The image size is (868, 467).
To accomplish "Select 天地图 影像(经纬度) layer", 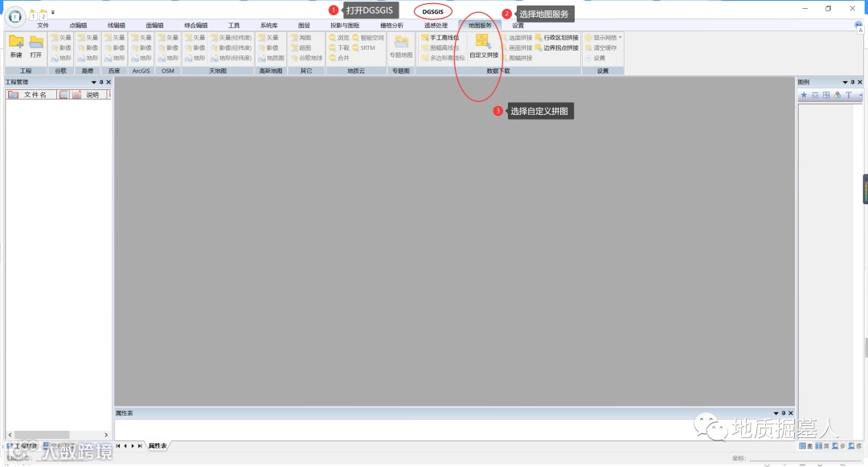I will point(231,47).
